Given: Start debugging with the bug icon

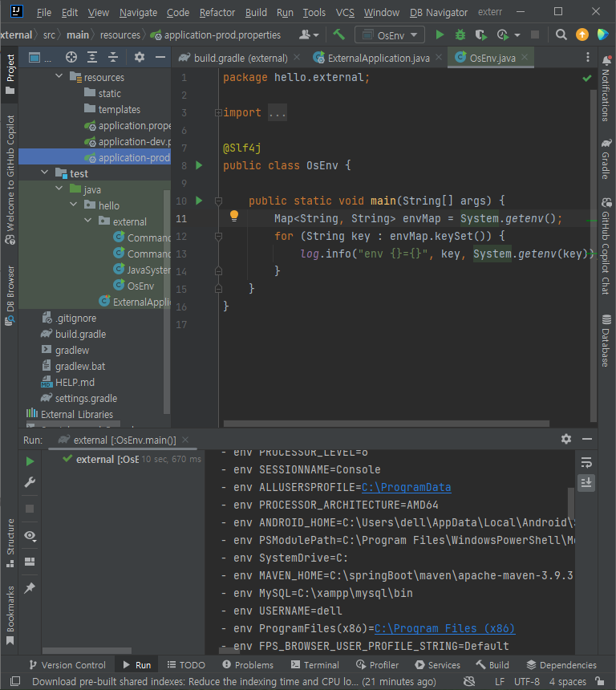Looking at the screenshot, I should 460,34.
